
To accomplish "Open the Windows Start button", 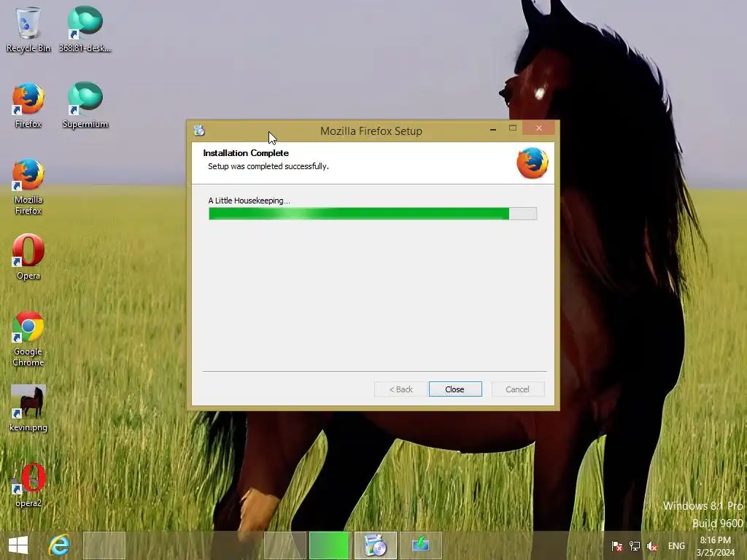I will click(18, 545).
